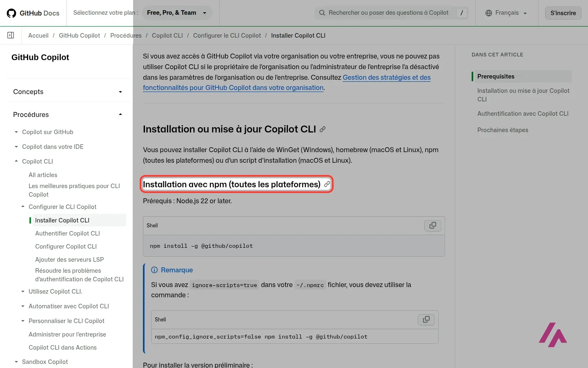
Task: Expand Personnaliser le CLI Copilot subsection
Action: (23, 321)
